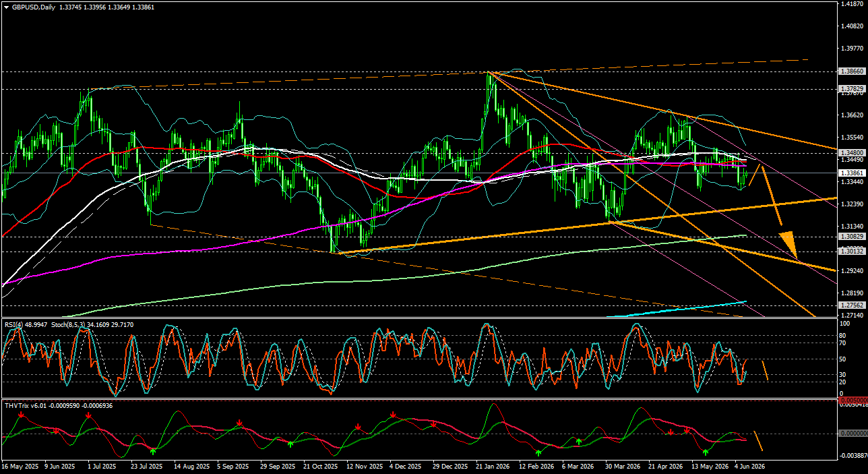868x474 pixels.
Task: Click the 30 Mar 2026 date label
Action: pos(623,466)
